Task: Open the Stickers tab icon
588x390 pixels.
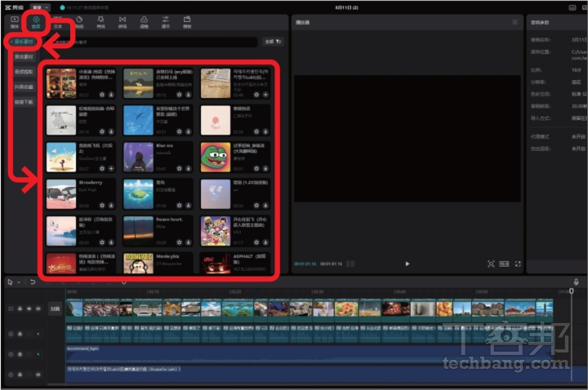Action: pyautogui.click(x=79, y=22)
